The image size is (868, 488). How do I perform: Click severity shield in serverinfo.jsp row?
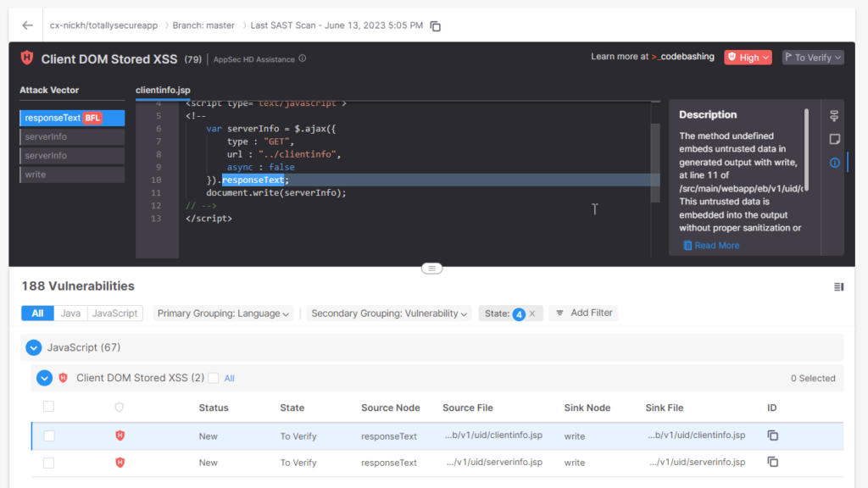point(120,462)
